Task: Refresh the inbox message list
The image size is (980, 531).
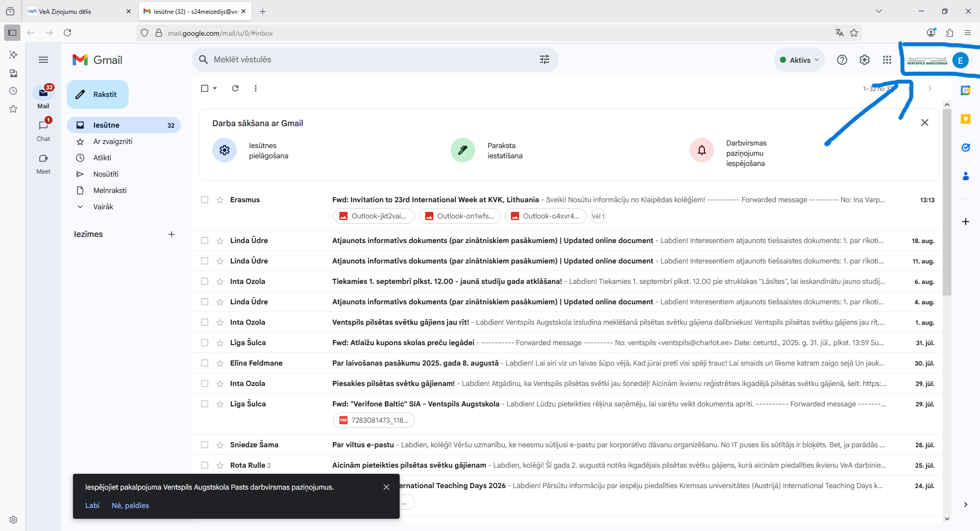Action: 235,88
